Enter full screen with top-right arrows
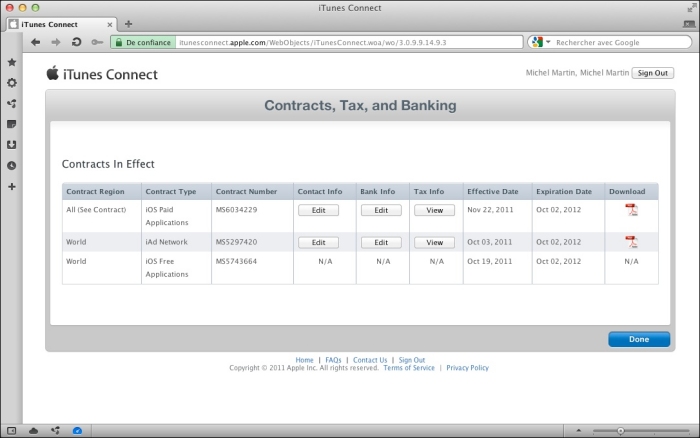Viewport: 700px width, 438px height. pos(692,7)
